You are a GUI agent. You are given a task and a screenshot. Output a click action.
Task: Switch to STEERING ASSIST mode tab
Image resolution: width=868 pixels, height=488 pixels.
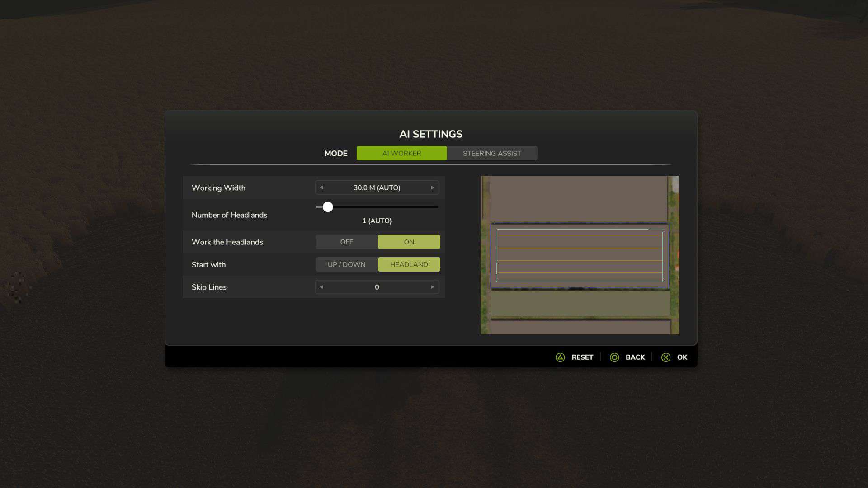(492, 153)
